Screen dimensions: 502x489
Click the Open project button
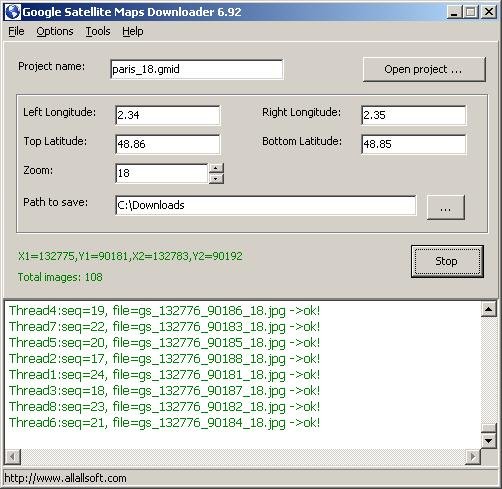(x=424, y=69)
